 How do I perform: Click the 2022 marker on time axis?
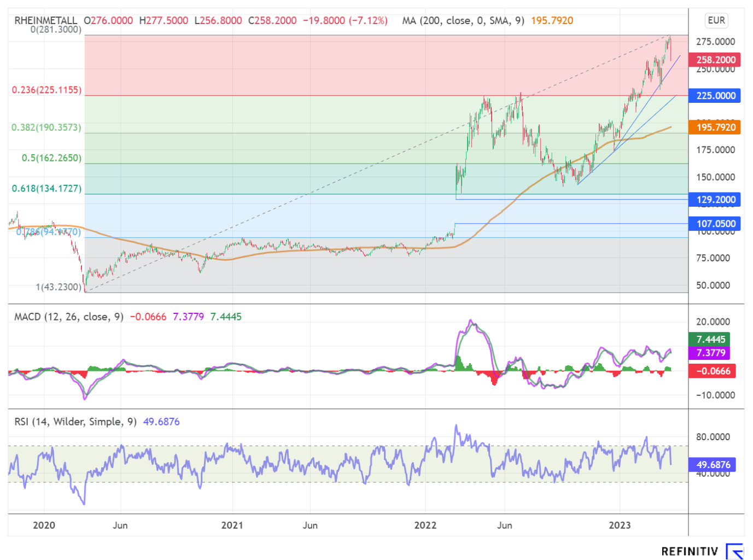pyautogui.click(x=425, y=526)
